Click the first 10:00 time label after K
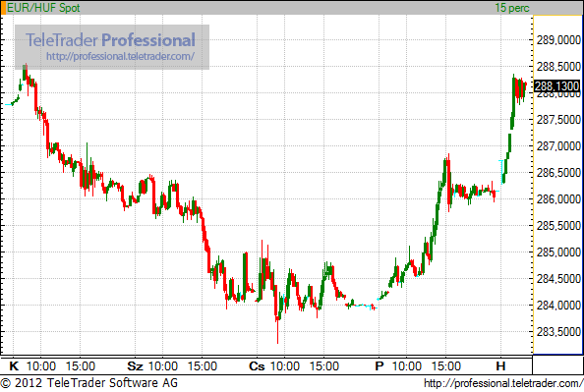Screen dimensions: 584x392 pyautogui.click(x=41, y=365)
